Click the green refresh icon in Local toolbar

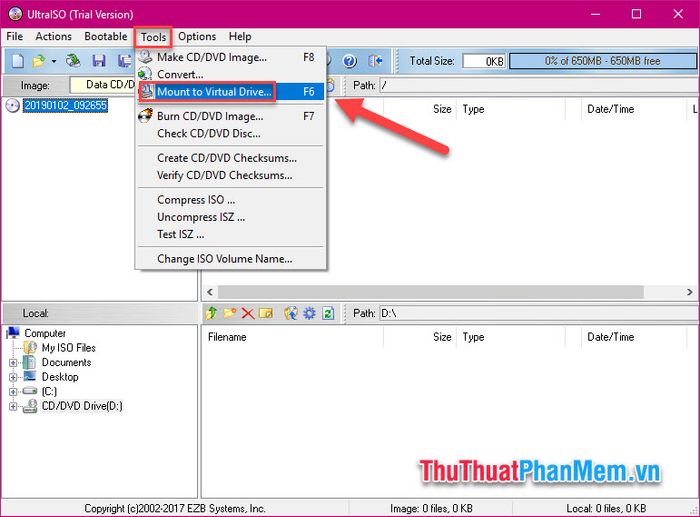tap(328, 313)
